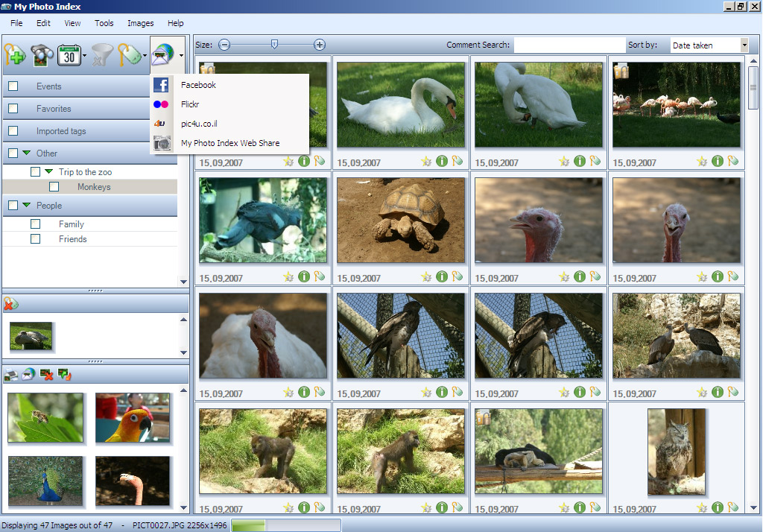The width and height of the screenshot is (763, 532).
Task: Click into the Comment Search field
Action: click(569, 45)
